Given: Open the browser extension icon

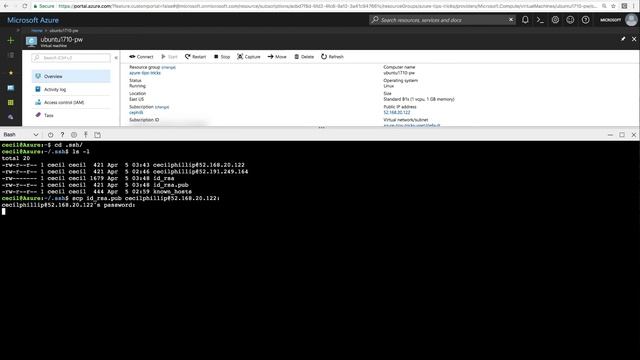Looking at the screenshot, I should pos(624,6).
